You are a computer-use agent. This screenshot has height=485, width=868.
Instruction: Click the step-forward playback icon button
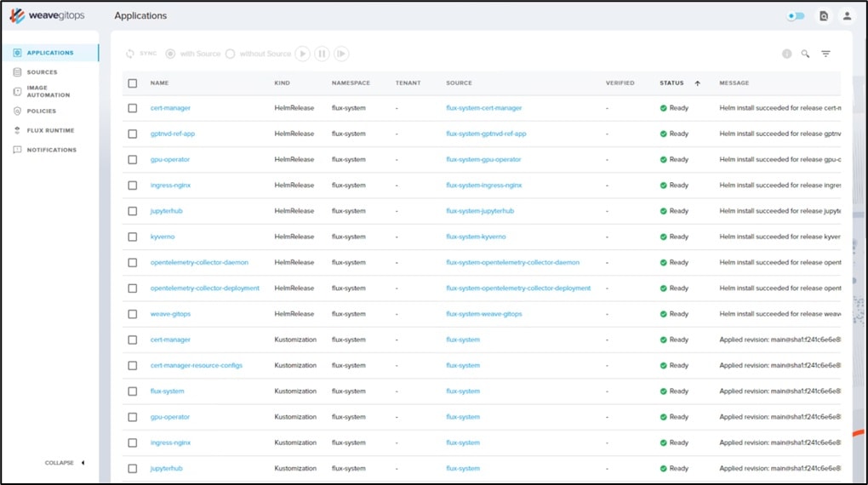click(x=341, y=54)
